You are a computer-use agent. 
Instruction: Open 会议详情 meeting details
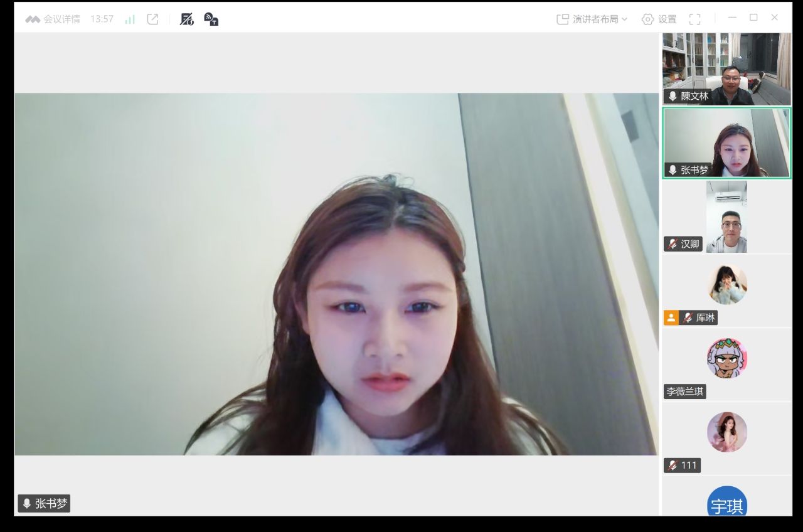pyautogui.click(x=53, y=19)
